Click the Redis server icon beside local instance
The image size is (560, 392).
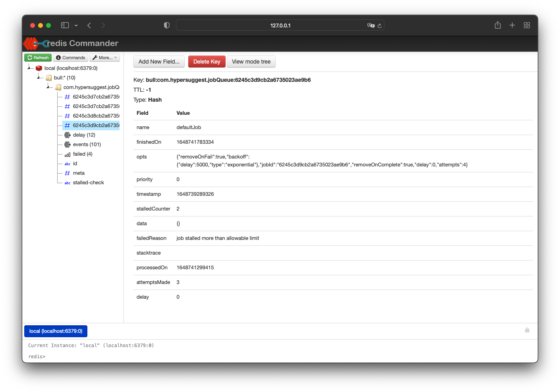39,68
